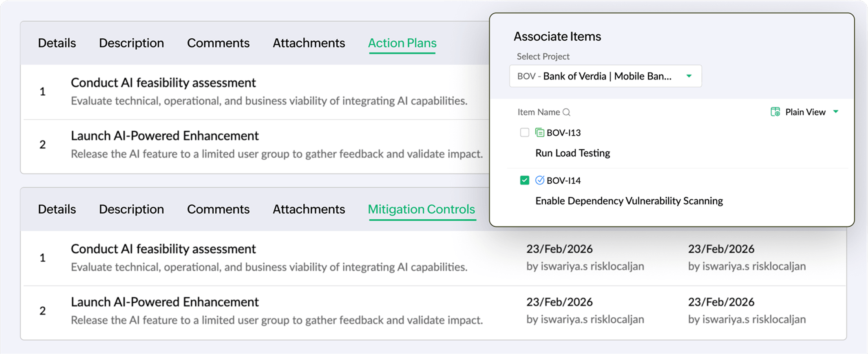Viewport: 868px width, 354px height.
Task: Click the Enable Dependency Vulnerability Scanning item
Action: 629,200
